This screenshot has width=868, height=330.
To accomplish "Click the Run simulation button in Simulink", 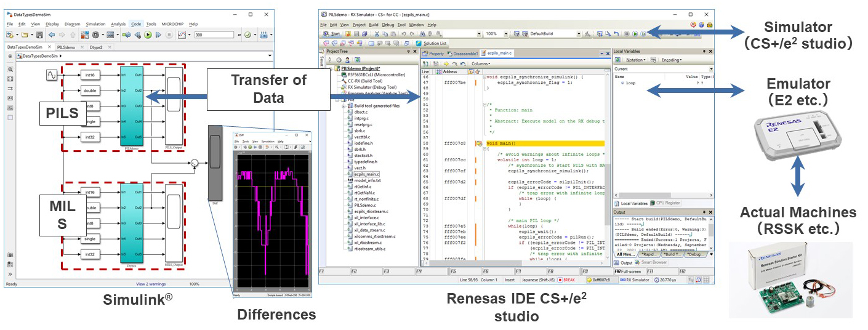I will point(148,34).
